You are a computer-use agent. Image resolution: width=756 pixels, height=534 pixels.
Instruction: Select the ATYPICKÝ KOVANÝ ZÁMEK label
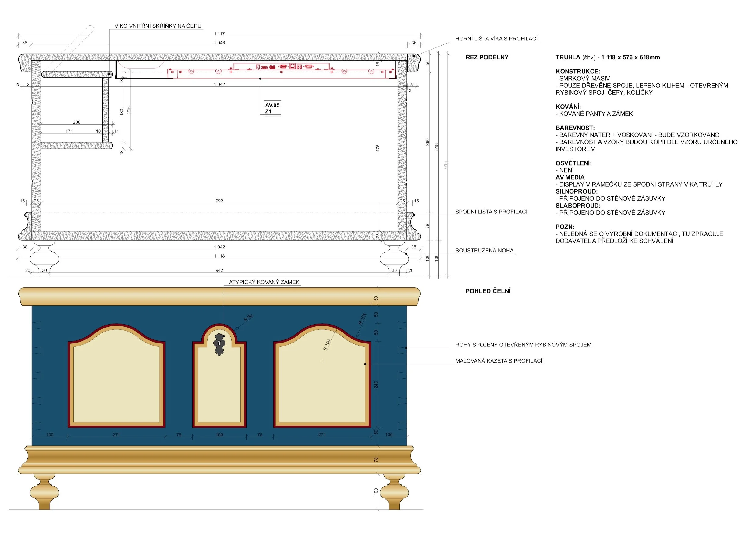tap(264, 282)
